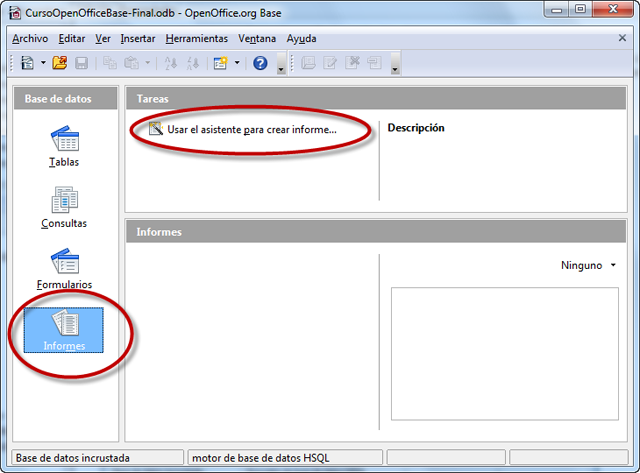
Task: Open the dropdown arrow beside form icon
Action: [x=237, y=63]
